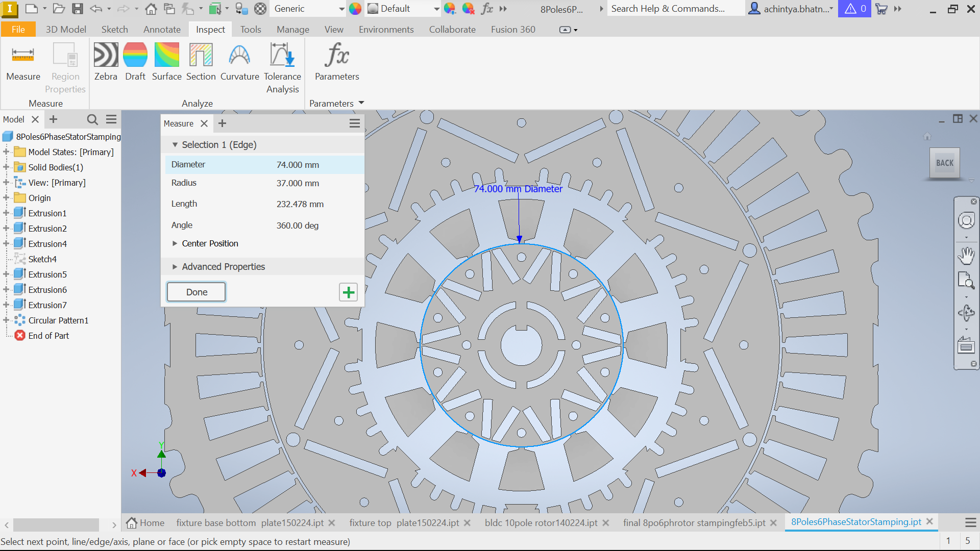Image resolution: width=980 pixels, height=551 pixels.
Task: Open Tolerance Analysis tool
Action: coord(282,68)
